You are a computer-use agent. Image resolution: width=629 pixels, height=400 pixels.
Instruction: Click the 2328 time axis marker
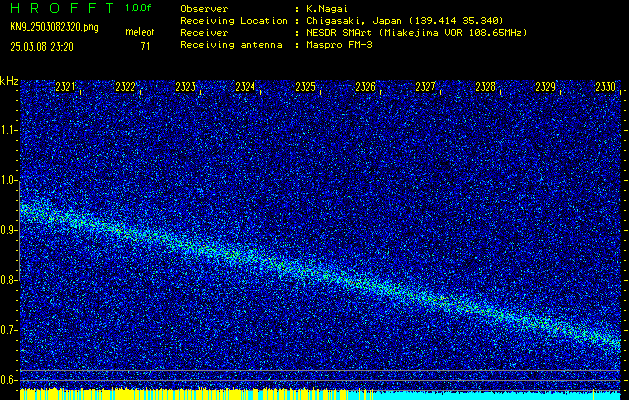tap(485, 87)
